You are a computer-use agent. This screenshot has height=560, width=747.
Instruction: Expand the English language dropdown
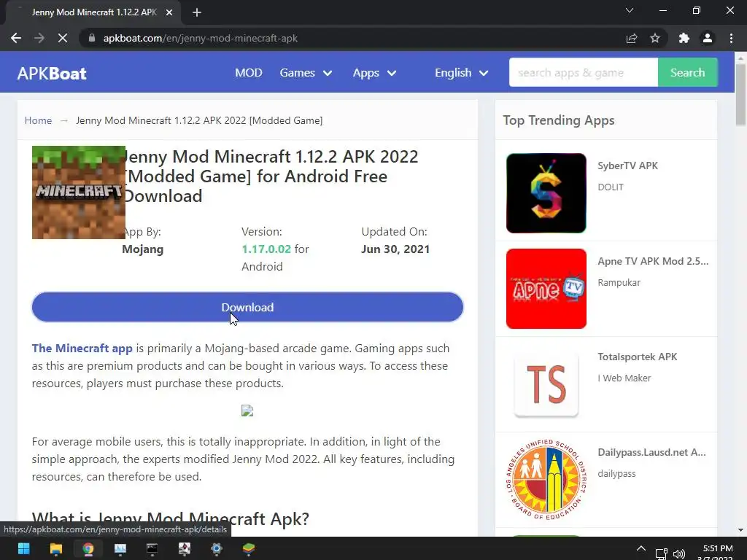(461, 73)
